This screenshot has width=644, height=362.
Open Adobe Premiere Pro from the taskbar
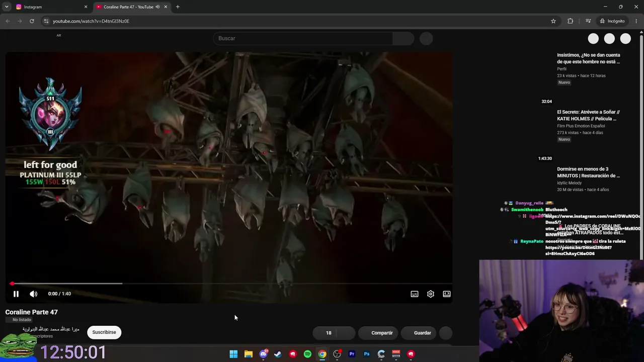[x=352, y=354]
